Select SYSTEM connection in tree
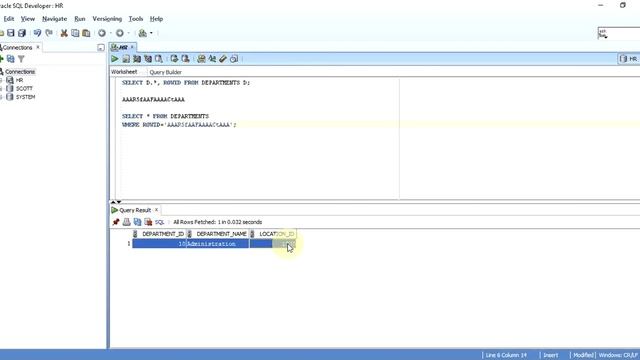This screenshot has width=640, height=360. coord(25,97)
